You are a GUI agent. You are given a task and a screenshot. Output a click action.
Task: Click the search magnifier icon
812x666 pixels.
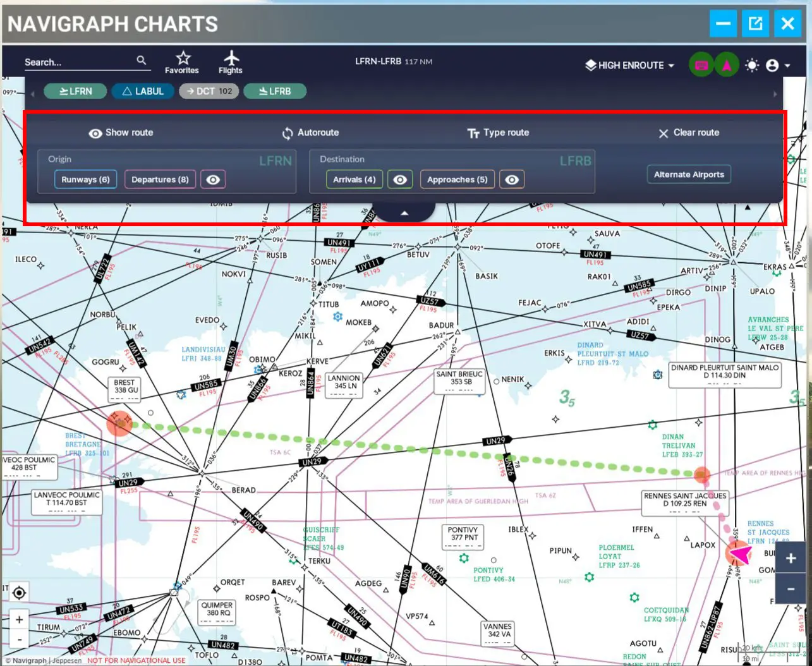(142, 60)
